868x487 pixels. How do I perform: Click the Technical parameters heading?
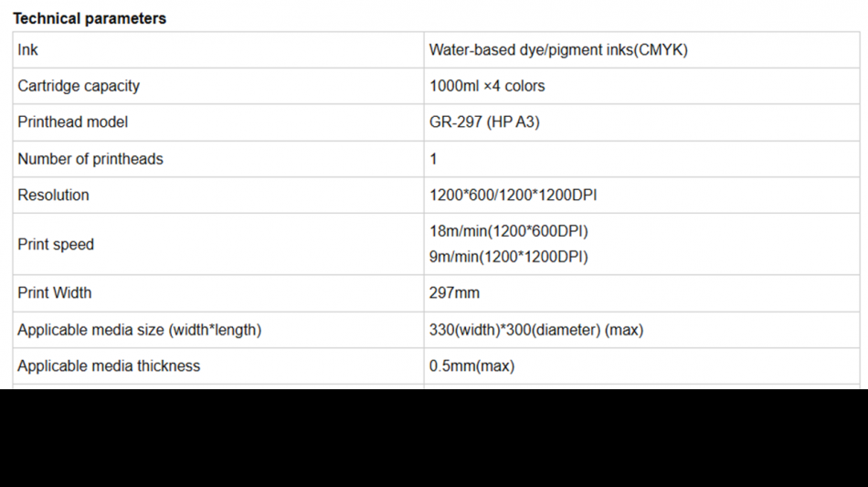click(x=90, y=18)
